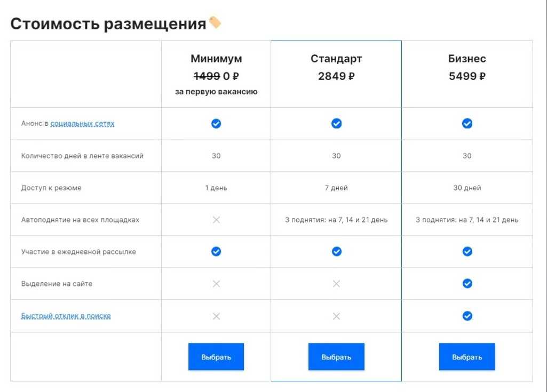Click the Минимум cross for quick response row
This screenshot has height=392, width=547.
click(x=216, y=316)
